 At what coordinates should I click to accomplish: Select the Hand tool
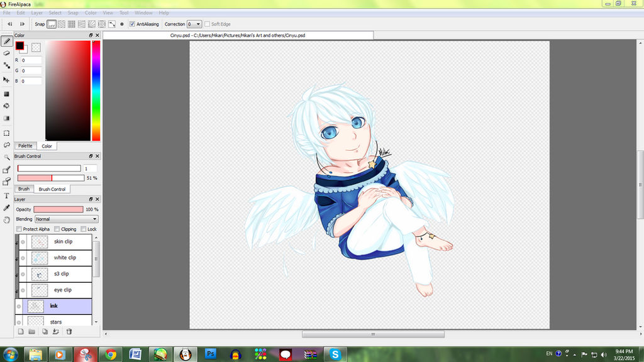click(6, 220)
